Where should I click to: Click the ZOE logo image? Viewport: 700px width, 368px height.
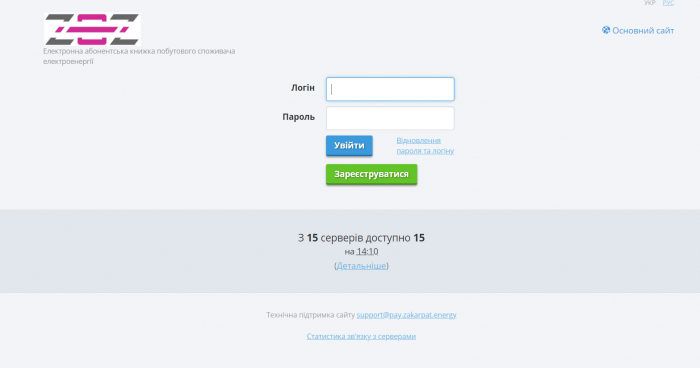click(x=92, y=29)
